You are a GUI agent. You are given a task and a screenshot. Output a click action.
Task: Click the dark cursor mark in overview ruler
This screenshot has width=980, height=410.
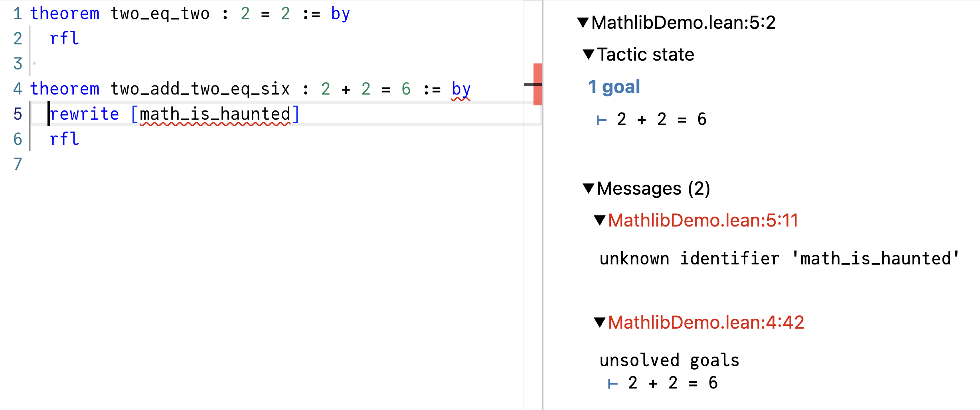point(533,84)
